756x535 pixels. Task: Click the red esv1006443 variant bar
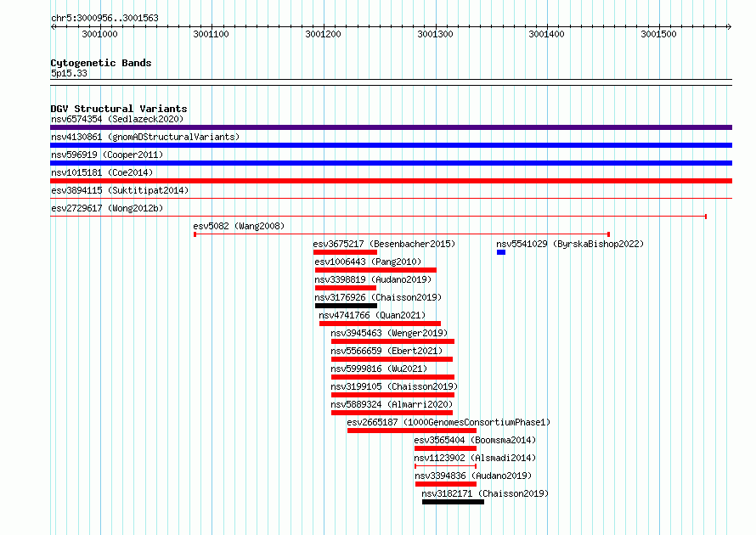point(375,270)
